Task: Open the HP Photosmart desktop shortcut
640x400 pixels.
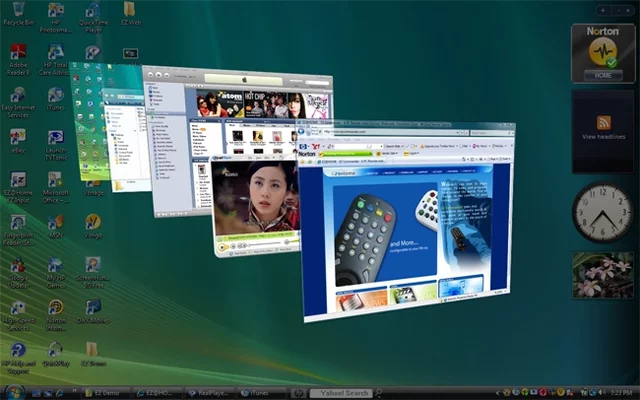Action: click(x=56, y=18)
